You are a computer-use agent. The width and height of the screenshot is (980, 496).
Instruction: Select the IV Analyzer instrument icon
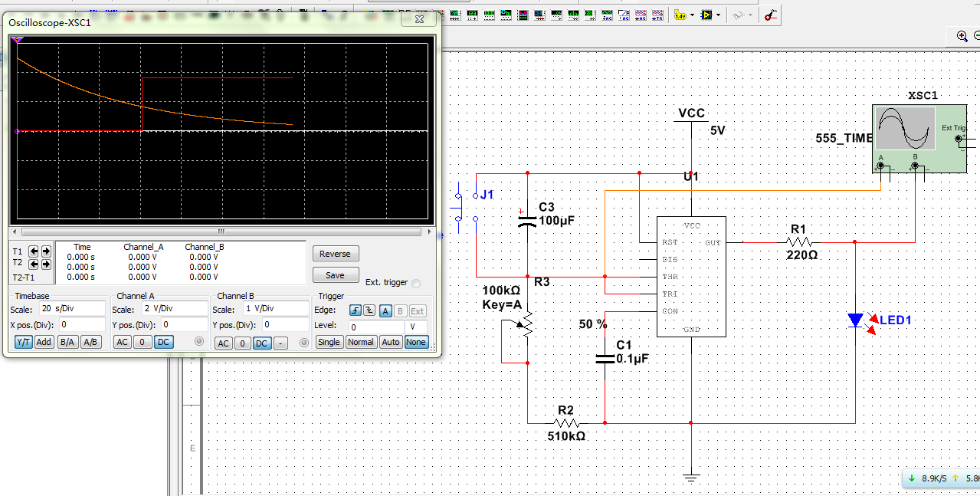(x=539, y=15)
